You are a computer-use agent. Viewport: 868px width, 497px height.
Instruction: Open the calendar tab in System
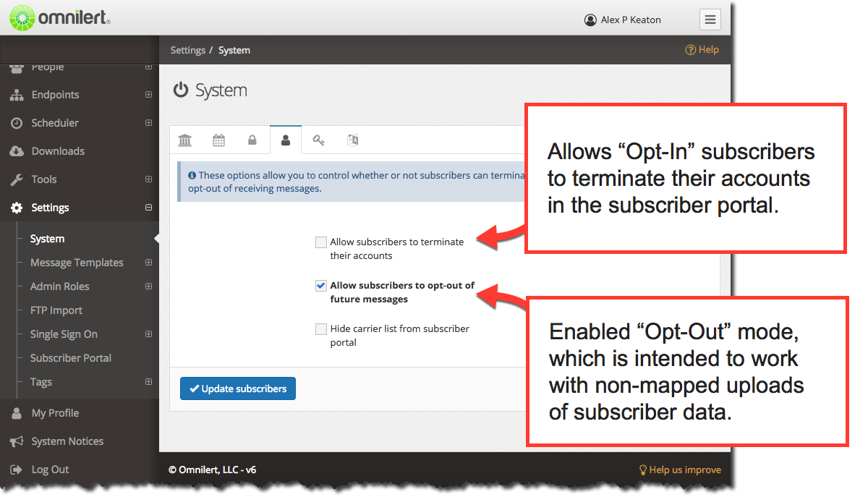(218, 140)
